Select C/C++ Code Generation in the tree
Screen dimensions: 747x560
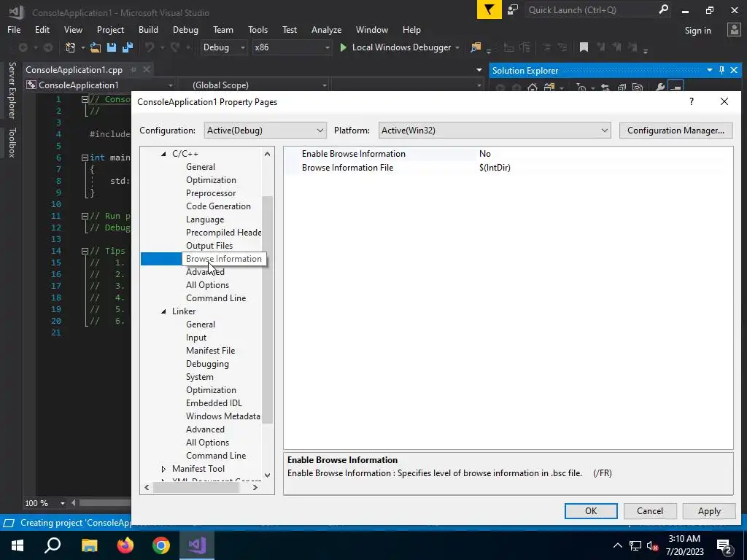pos(218,206)
